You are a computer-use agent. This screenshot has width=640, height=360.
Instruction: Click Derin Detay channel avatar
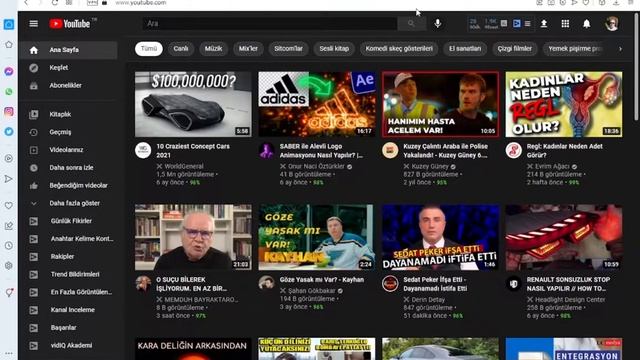tap(390, 283)
